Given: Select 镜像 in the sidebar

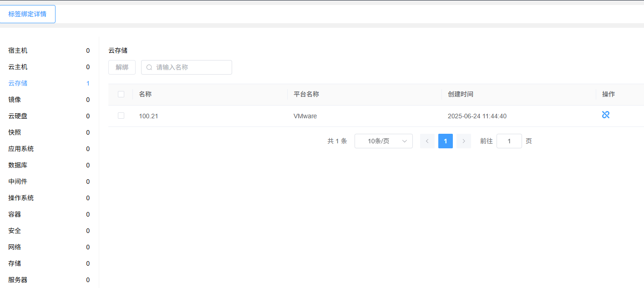Looking at the screenshot, I should pyautogui.click(x=49, y=100).
